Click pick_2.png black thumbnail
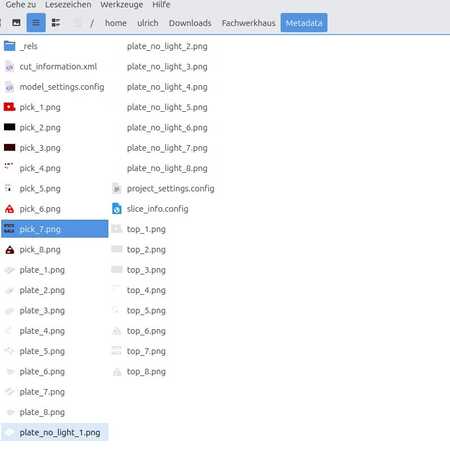 coord(10,127)
